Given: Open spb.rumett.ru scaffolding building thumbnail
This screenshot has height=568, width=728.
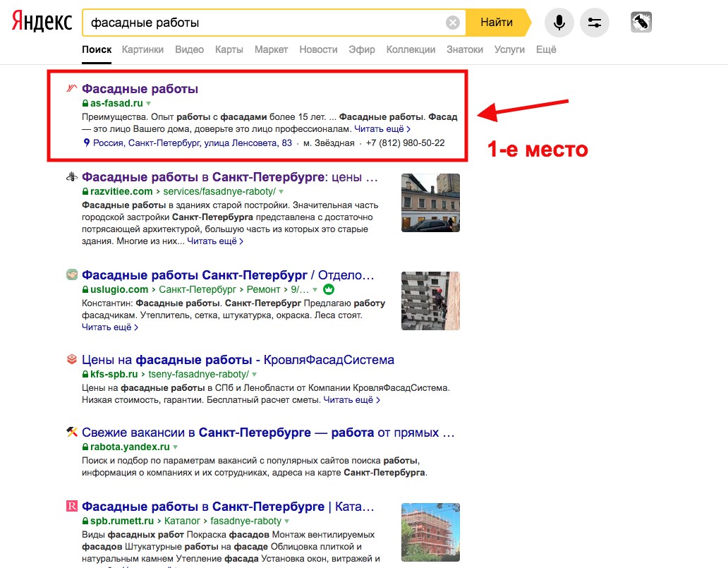Looking at the screenshot, I should click(x=430, y=532).
